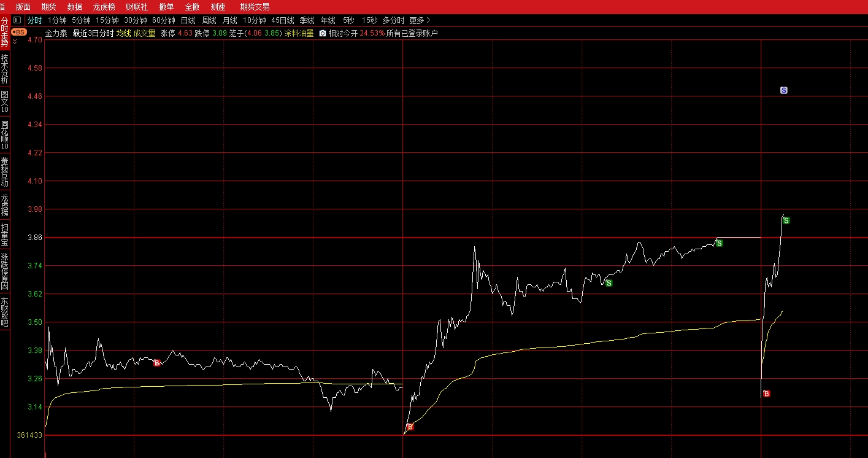The image size is (868, 458).
Task: Click the red B marker at day-two low
Action: coord(410,427)
